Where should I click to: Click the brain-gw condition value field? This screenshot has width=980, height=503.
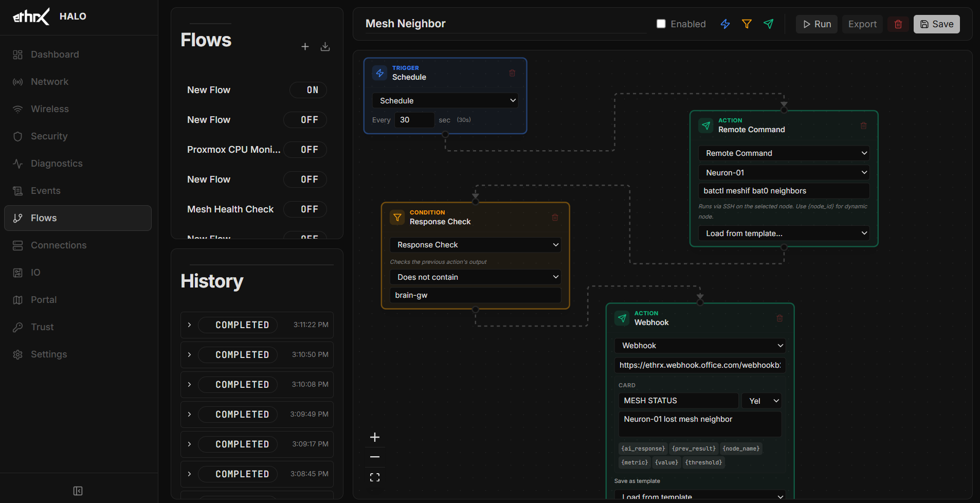pos(476,295)
